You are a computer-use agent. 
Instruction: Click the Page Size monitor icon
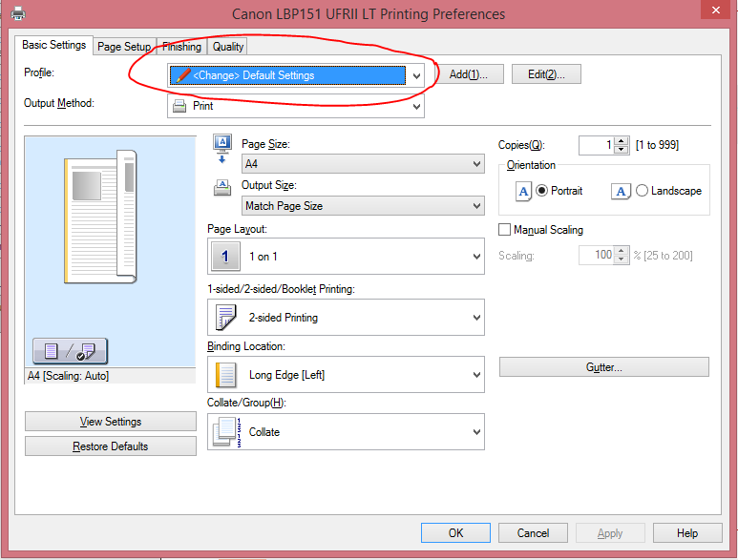click(222, 148)
